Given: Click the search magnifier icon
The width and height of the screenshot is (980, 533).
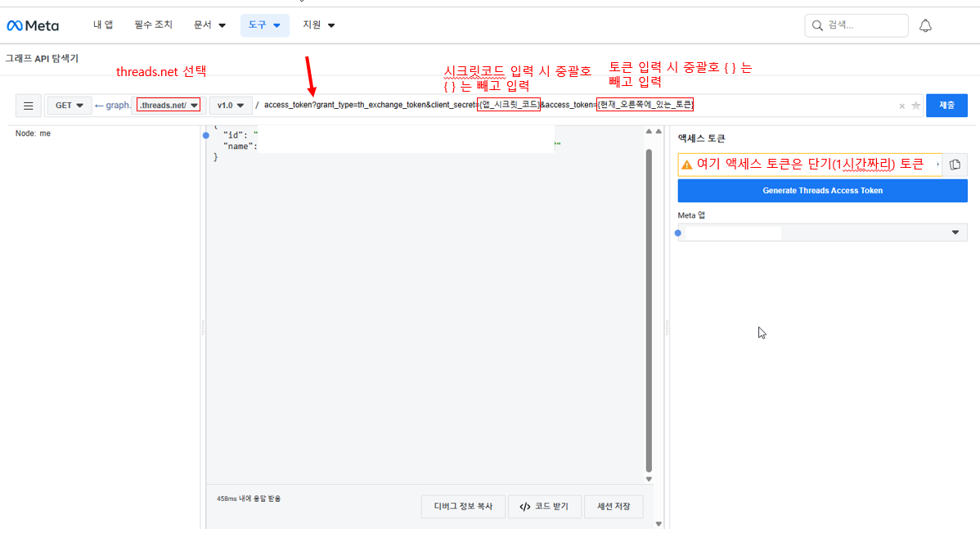Looking at the screenshot, I should (817, 25).
